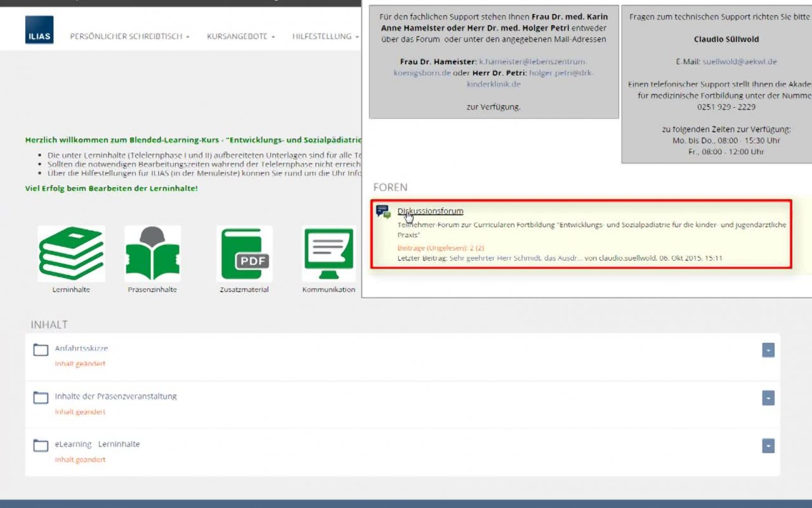Click the Lerninhalte caption text
This screenshot has width=812, height=508.
pos(71,290)
